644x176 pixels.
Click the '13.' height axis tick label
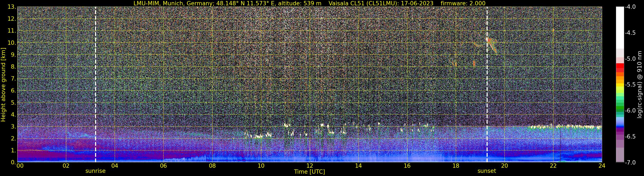(x=12, y=7)
